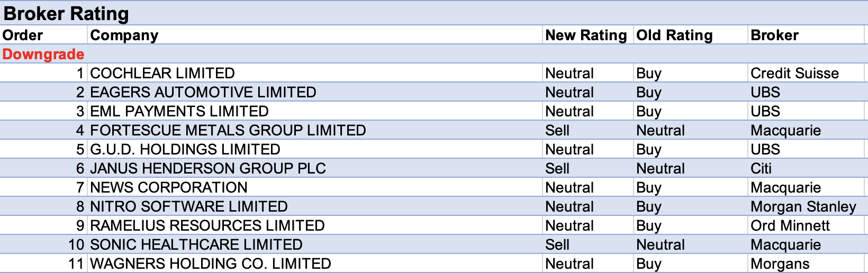Select the Ord Minnett broker cell
The width and height of the screenshot is (868, 273).
(x=790, y=225)
